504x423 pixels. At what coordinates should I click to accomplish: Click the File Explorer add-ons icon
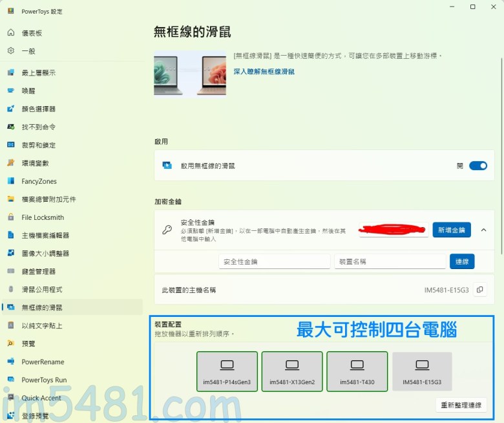tap(11, 199)
